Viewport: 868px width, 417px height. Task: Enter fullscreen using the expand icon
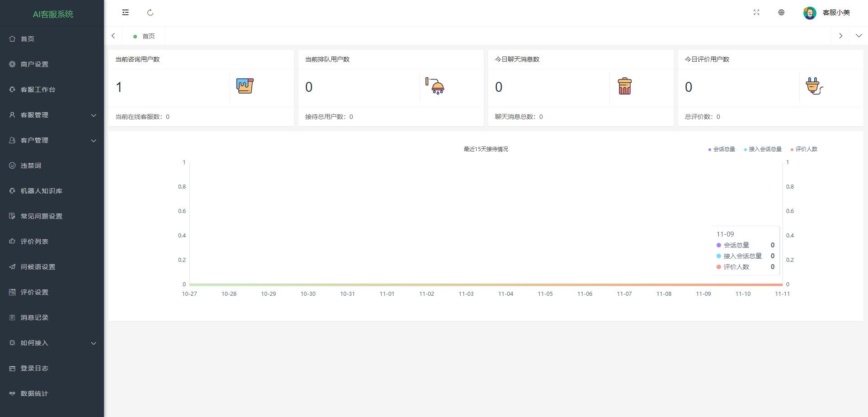click(x=756, y=13)
